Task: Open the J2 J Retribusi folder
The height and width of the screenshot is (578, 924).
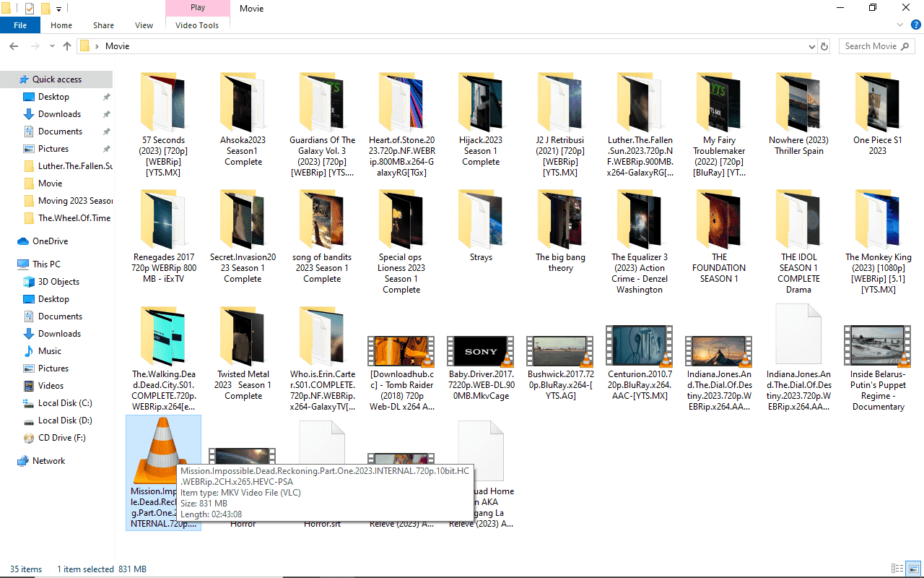Action: [560, 123]
